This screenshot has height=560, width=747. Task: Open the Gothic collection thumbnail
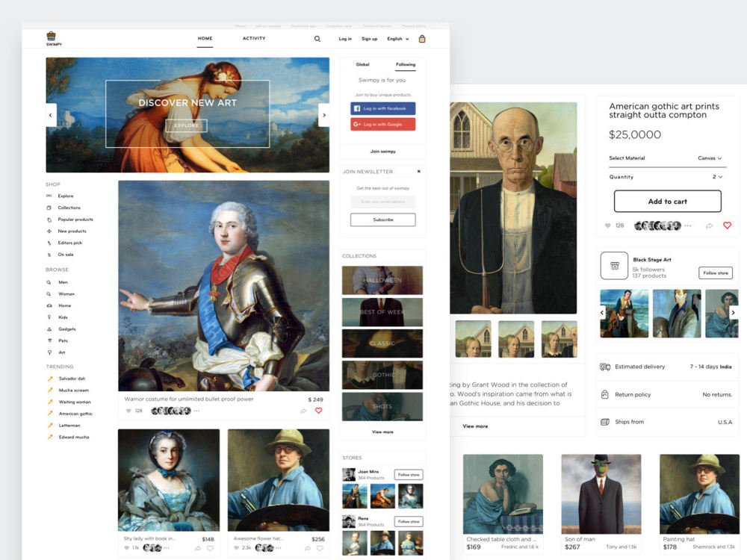[x=382, y=375]
